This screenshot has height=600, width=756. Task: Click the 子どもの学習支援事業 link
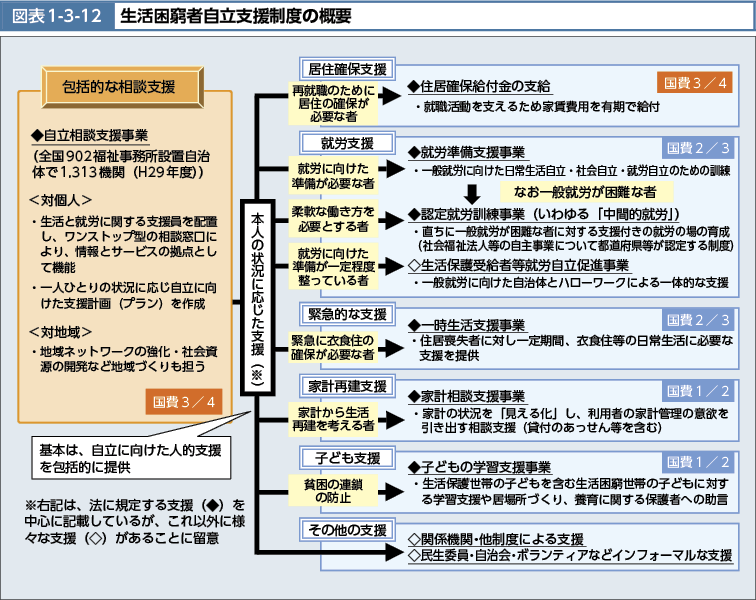point(480,467)
